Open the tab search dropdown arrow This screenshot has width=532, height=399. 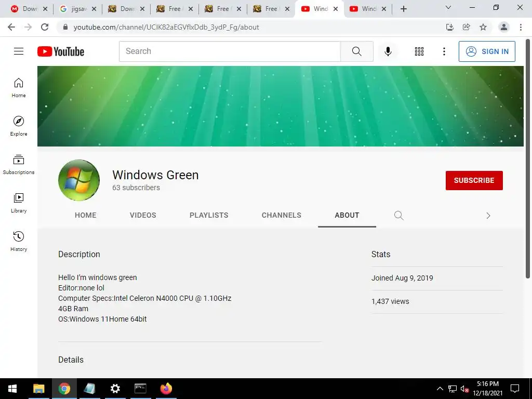(x=448, y=7)
